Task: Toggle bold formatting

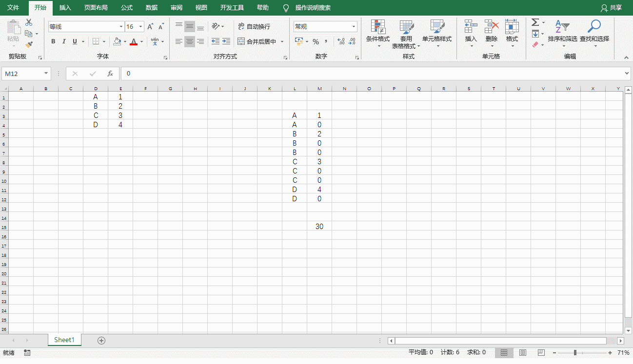Action: 53,41
